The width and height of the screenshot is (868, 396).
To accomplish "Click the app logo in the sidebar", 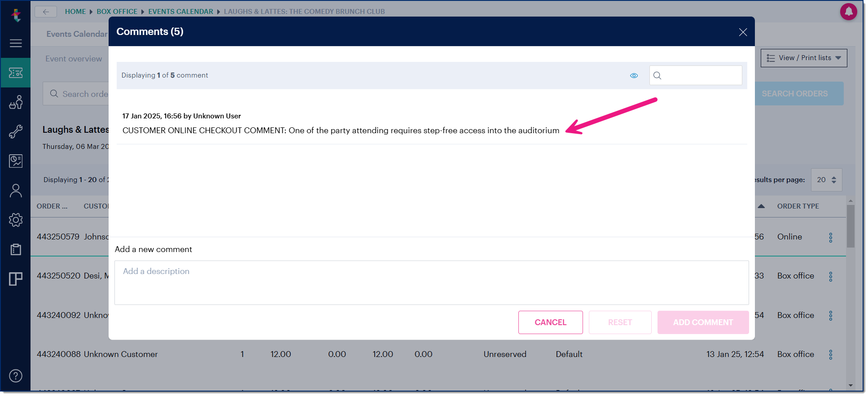I will 16,15.
